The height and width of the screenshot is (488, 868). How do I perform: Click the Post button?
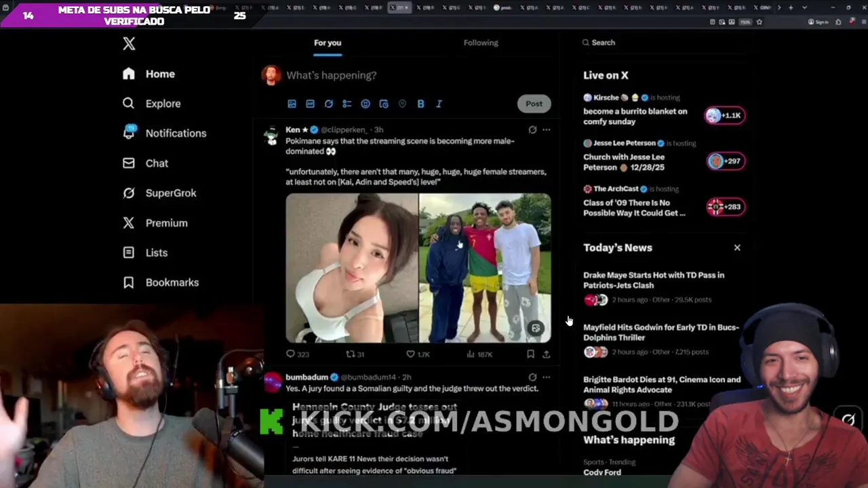pyautogui.click(x=534, y=104)
